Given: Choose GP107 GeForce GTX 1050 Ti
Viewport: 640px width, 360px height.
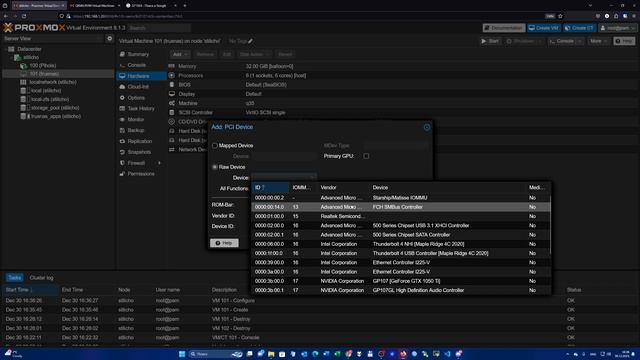Looking at the screenshot, I should (401, 281).
